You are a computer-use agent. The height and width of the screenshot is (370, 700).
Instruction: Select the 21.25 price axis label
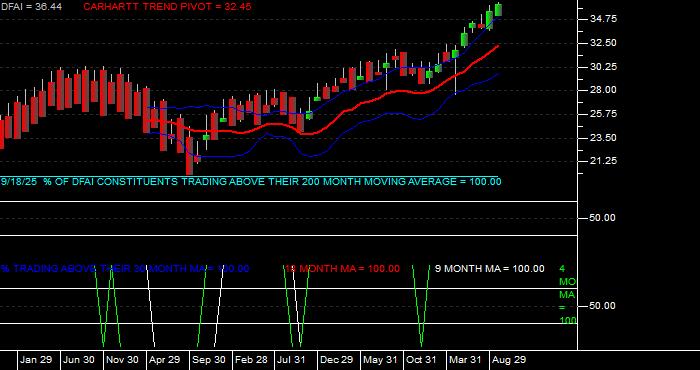tap(603, 161)
